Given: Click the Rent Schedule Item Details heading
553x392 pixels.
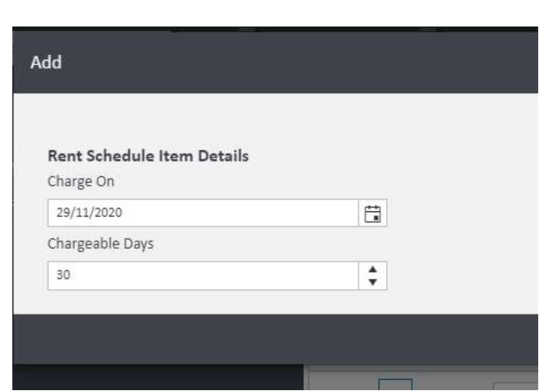Looking at the screenshot, I should pyautogui.click(x=148, y=157).
